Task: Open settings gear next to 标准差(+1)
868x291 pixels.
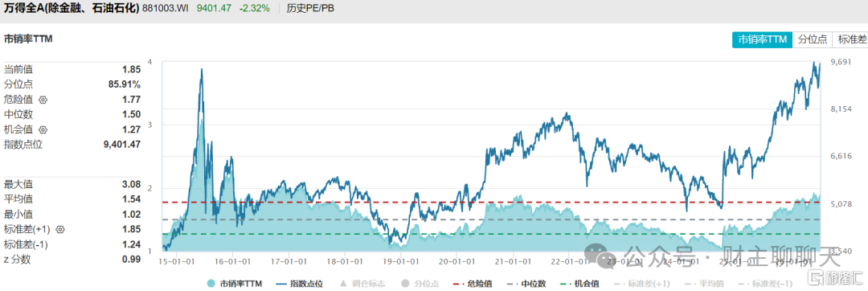Action: [x=61, y=229]
